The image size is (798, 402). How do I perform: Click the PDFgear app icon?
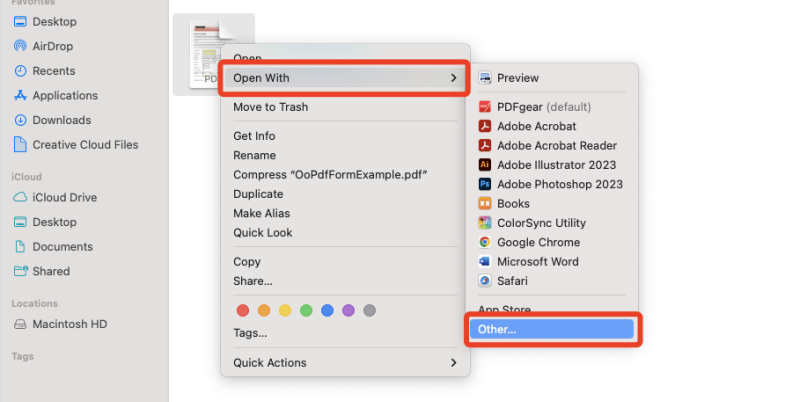(485, 107)
